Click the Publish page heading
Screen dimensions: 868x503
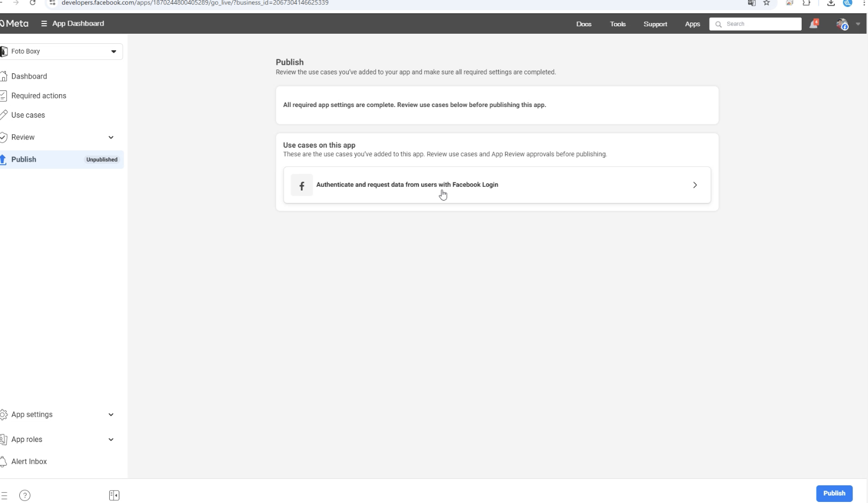click(x=290, y=62)
